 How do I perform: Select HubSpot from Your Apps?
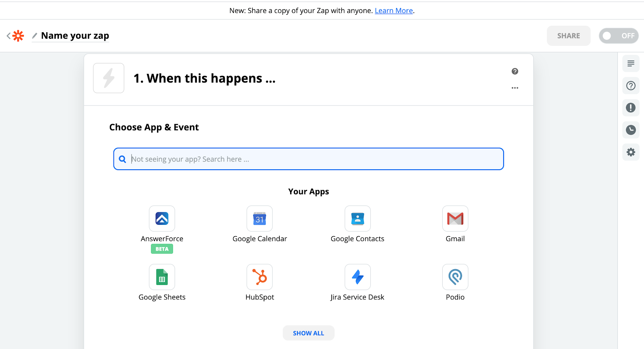tap(260, 277)
